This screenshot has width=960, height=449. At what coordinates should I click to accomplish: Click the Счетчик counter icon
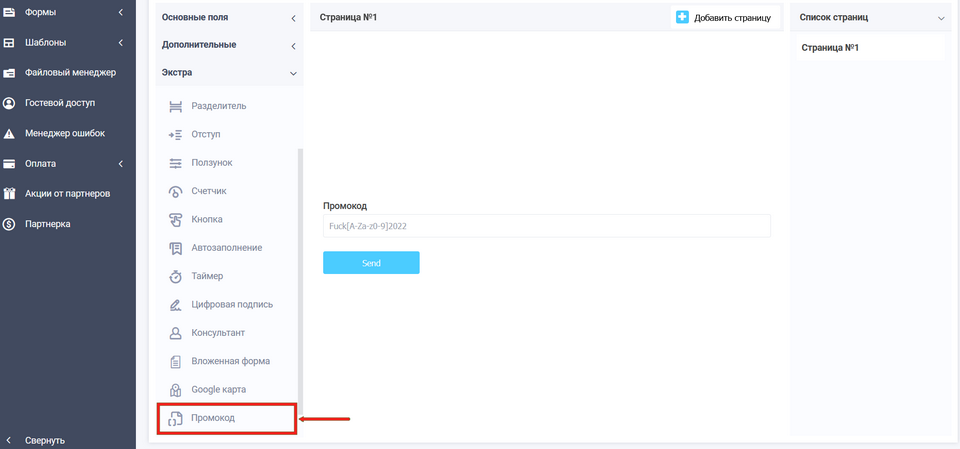point(175,191)
